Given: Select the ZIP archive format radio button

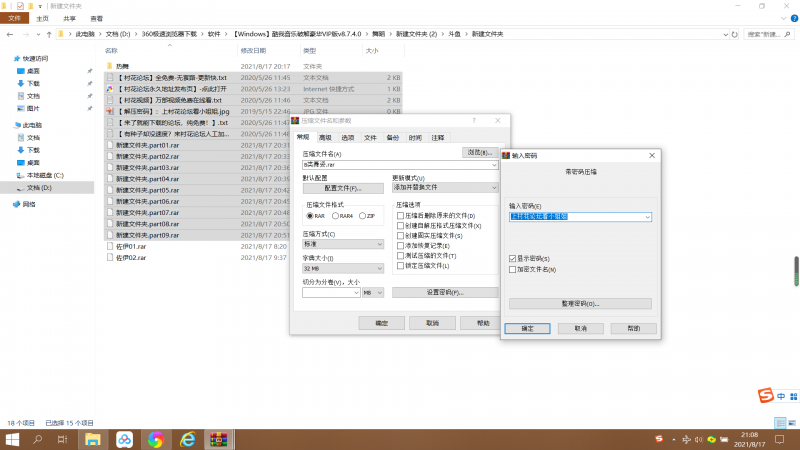Looking at the screenshot, I should (x=366, y=215).
